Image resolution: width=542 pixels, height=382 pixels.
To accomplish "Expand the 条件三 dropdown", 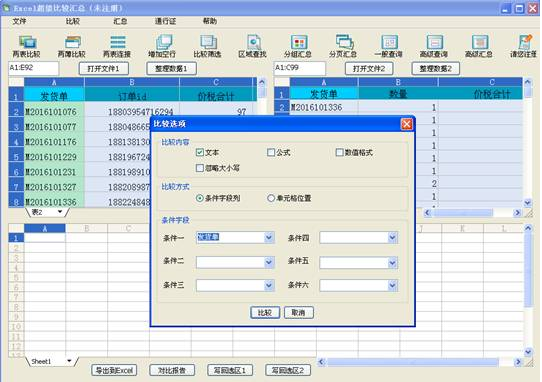I will click(269, 285).
